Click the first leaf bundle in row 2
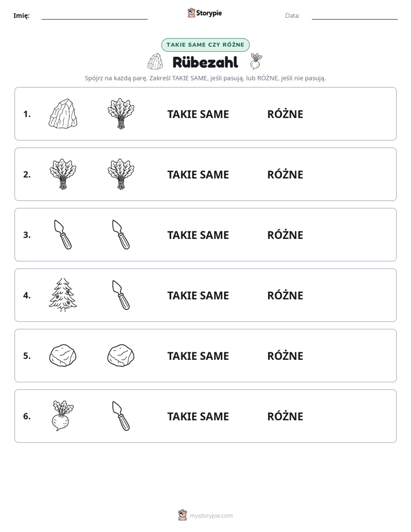Screen dimensions: 411x532 pos(63,174)
